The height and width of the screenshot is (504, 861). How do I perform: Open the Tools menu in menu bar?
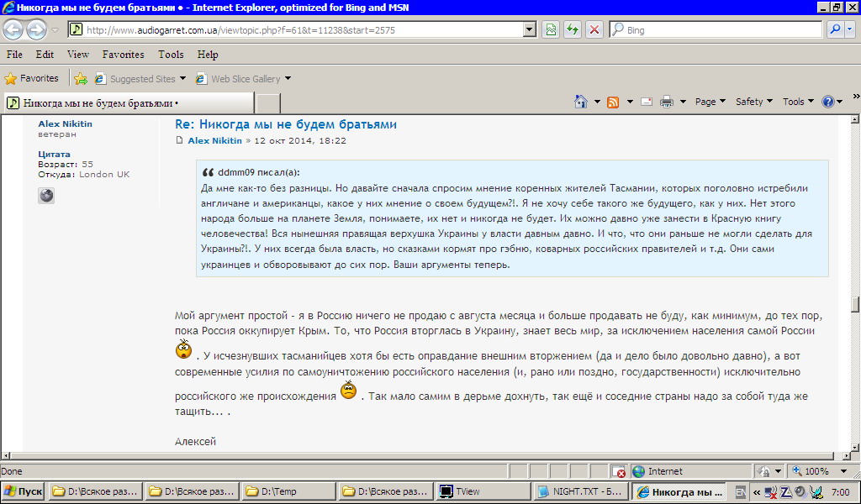[171, 55]
